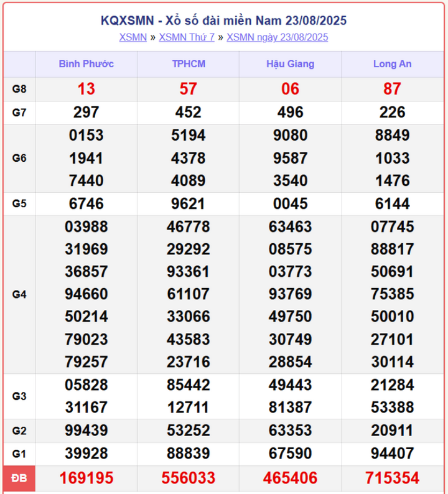The image size is (448, 494).
Task: Click G1 number 39928
Action: (x=86, y=454)
